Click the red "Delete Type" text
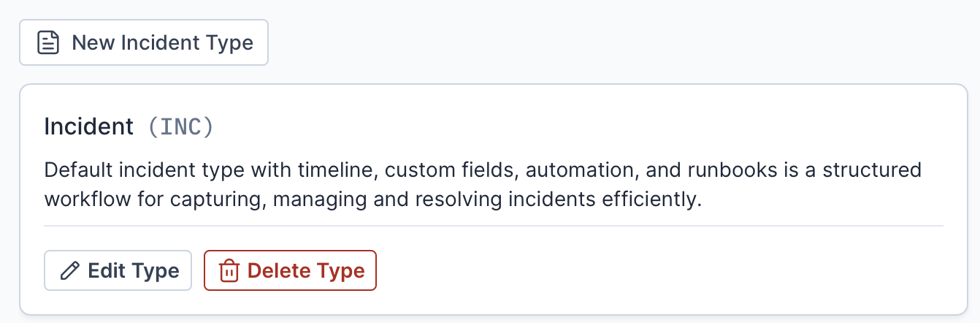The image size is (980, 323). point(306,271)
